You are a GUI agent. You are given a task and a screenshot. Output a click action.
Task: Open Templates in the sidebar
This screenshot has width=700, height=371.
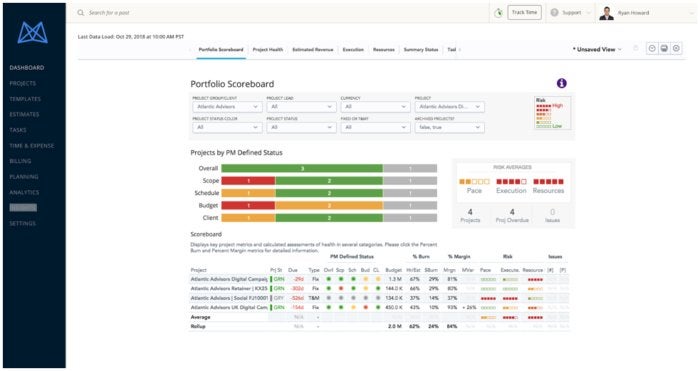point(25,99)
